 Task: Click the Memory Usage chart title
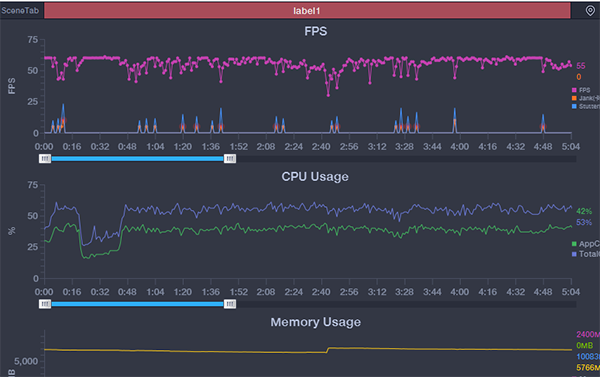coord(316,322)
